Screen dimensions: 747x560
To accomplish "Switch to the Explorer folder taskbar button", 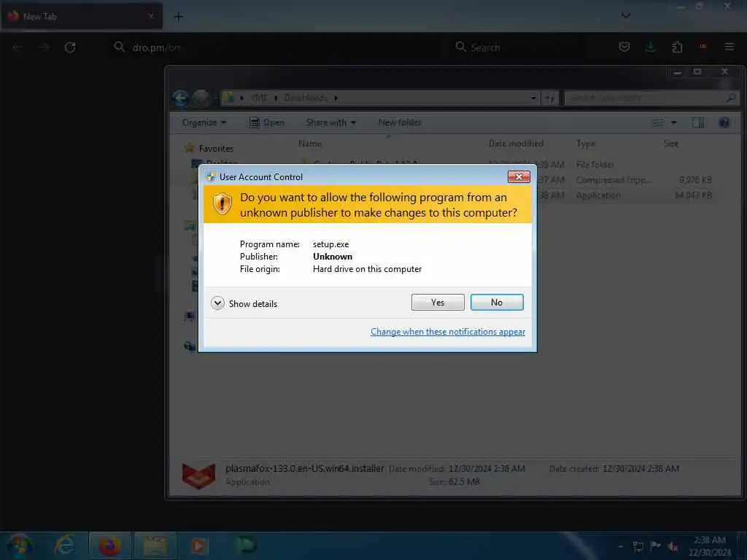I will [155, 545].
